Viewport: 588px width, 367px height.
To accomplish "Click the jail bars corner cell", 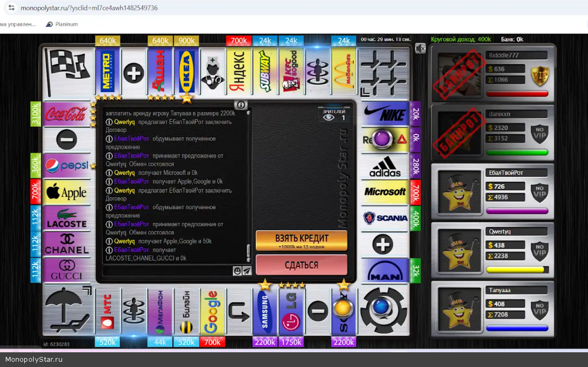I will click(x=384, y=72).
